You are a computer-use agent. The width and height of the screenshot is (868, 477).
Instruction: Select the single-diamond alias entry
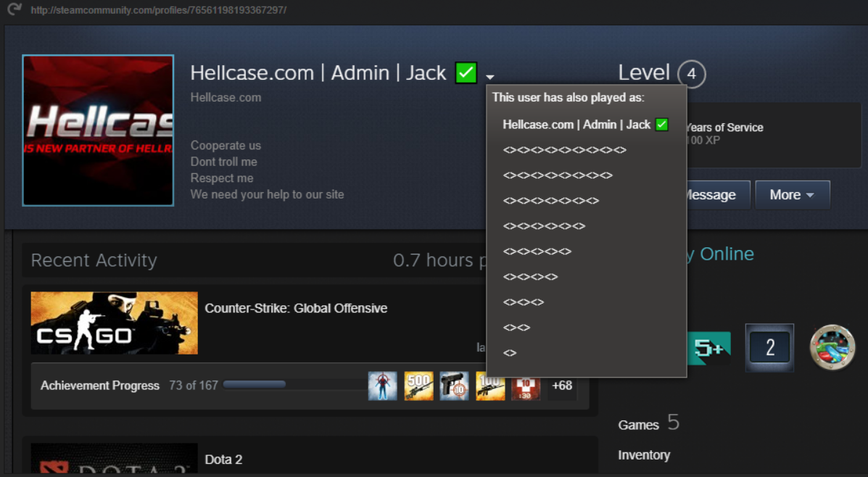510,353
